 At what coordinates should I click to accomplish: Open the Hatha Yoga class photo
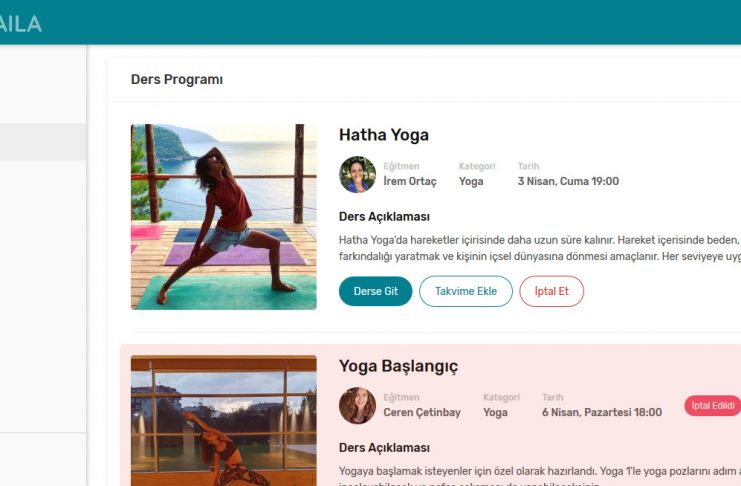point(224,217)
